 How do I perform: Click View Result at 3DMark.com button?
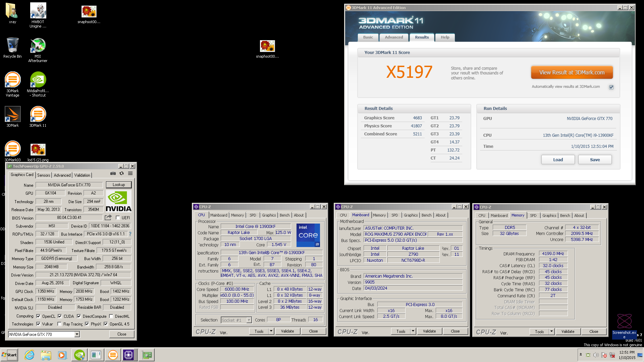[x=572, y=72]
